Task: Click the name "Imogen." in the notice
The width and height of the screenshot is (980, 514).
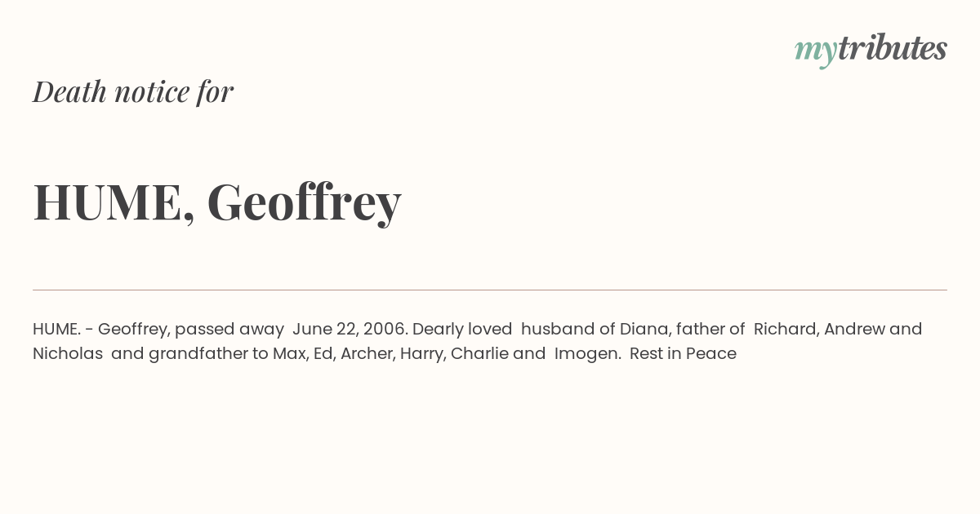Action: pos(588,354)
